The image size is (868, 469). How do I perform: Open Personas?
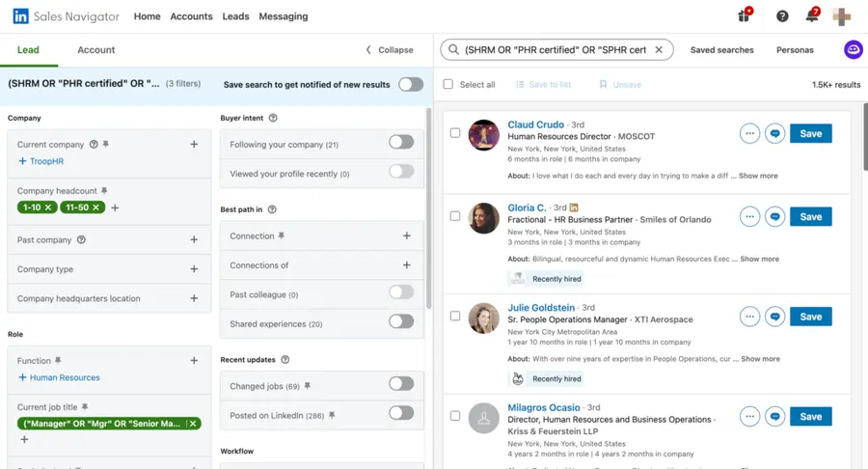[x=795, y=50]
